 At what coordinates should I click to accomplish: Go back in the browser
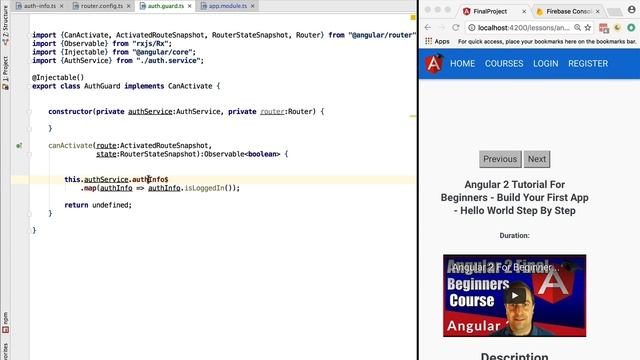427,28
